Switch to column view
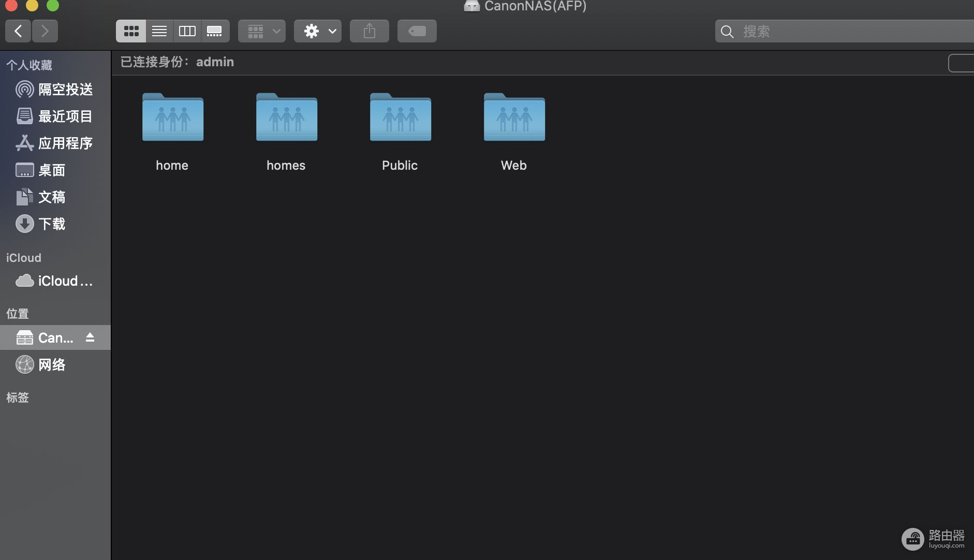 tap(187, 31)
